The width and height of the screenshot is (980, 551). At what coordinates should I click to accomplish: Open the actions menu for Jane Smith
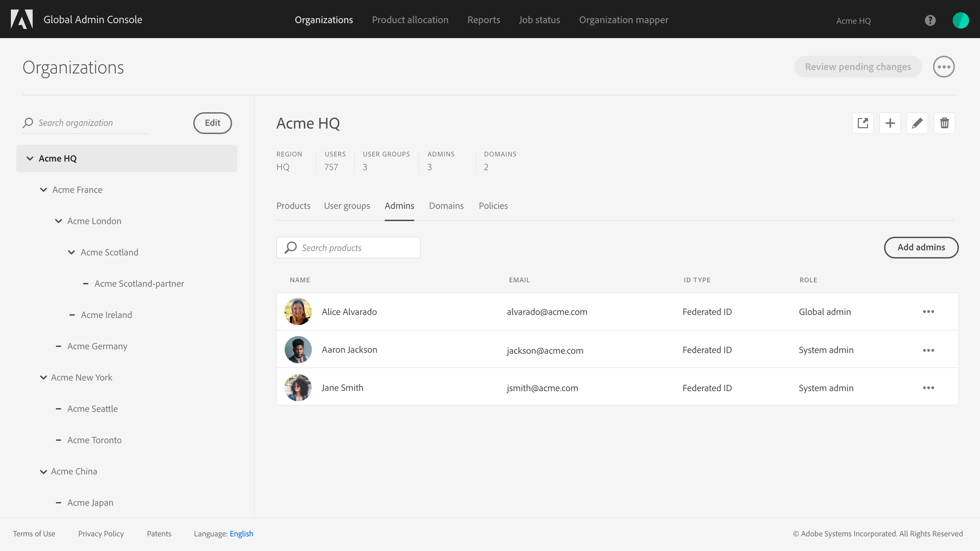point(928,388)
